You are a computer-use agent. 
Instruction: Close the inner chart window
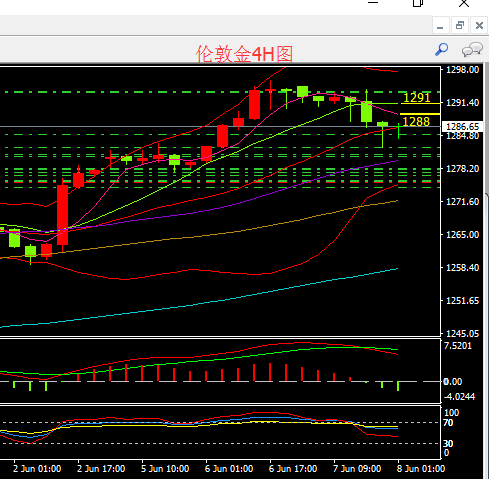[479, 25]
